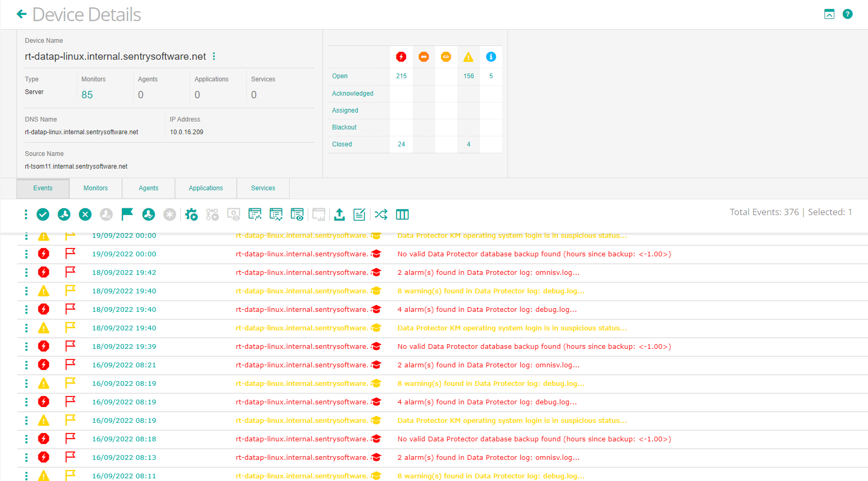Open the Applications tab
868x481 pixels.
tap(206, 188)
